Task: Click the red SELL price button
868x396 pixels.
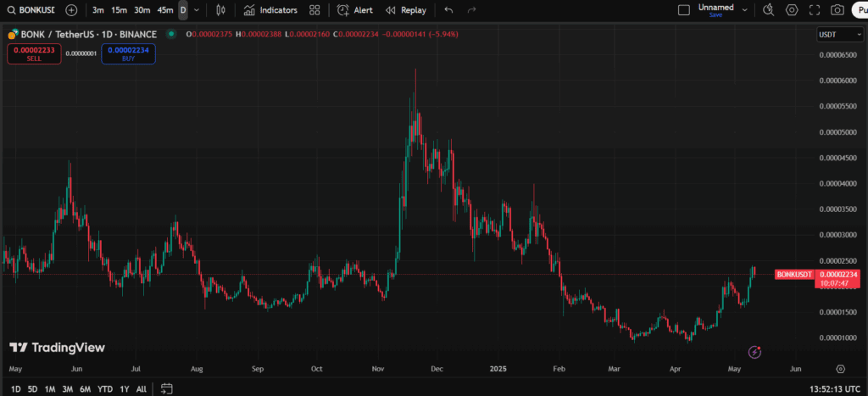Action: [34, 53]
